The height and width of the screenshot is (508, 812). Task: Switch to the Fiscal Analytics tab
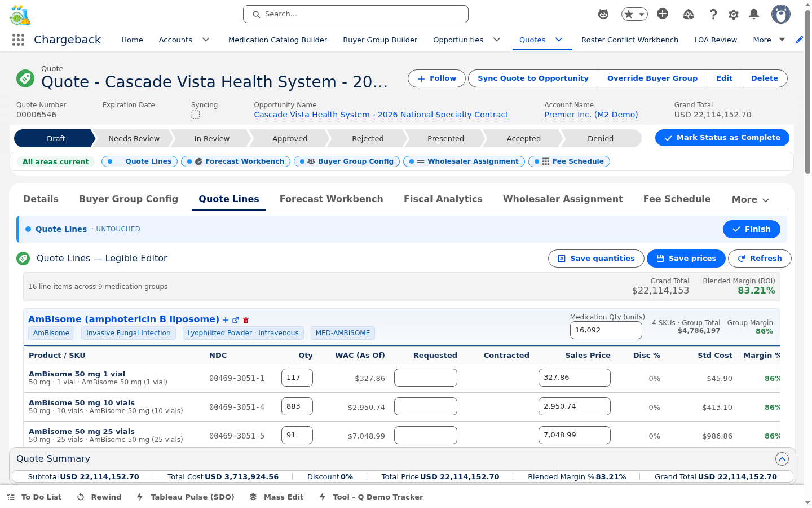443,199
